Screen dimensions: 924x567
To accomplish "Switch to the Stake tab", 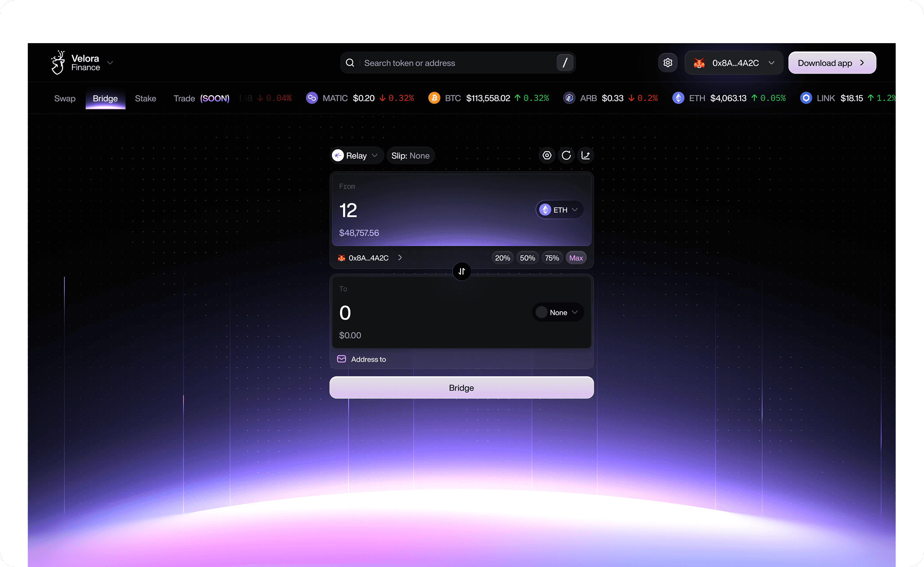I will pos(145,99).
